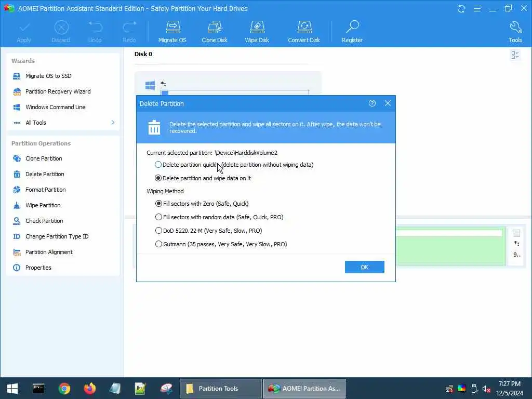Confirm with the OK button
Viewport: 532px width, 399px height.
tap(364, 267)
